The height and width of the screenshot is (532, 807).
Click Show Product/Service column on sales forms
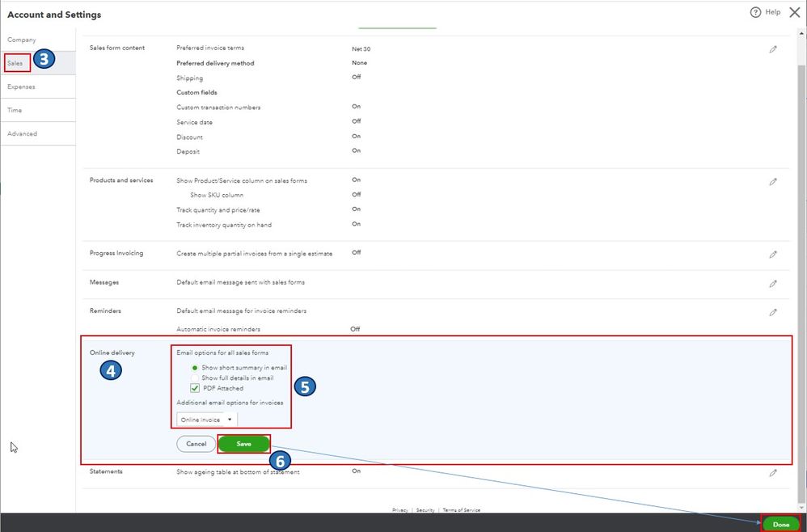coord(242,180)
